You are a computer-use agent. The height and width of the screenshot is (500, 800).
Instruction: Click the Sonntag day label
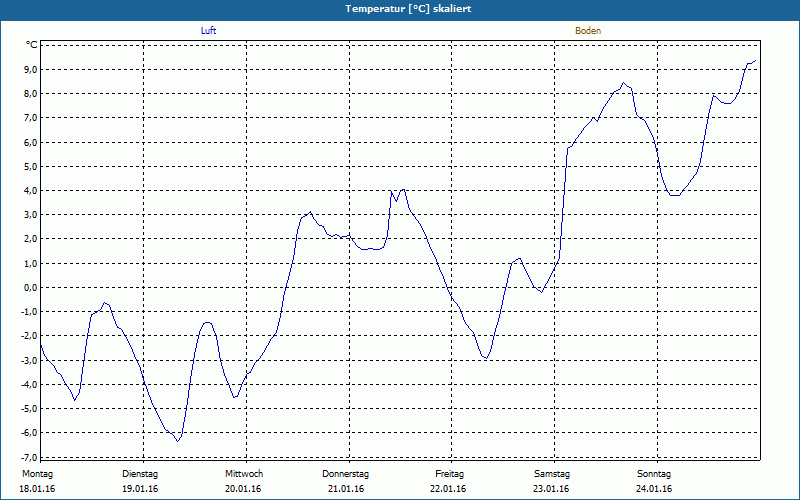click(x=654, y=474)
